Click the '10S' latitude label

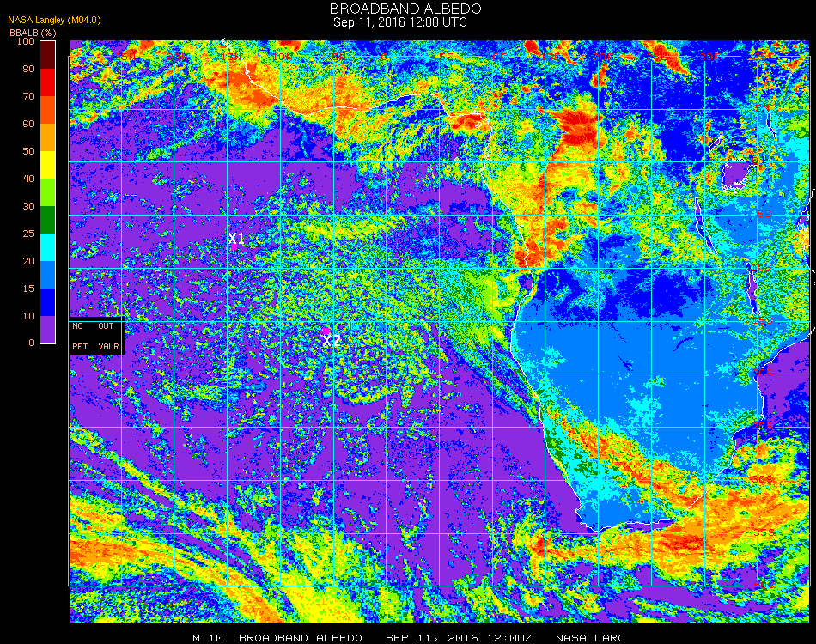point(761,267)
